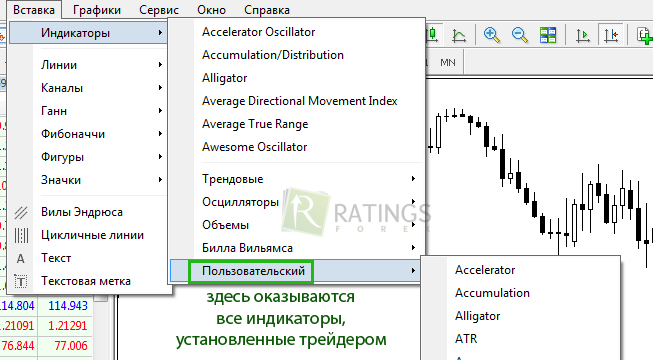This screenshot has height=360, width=653.
Task: Open the Окно menu
Action: [x=212, y=10]
